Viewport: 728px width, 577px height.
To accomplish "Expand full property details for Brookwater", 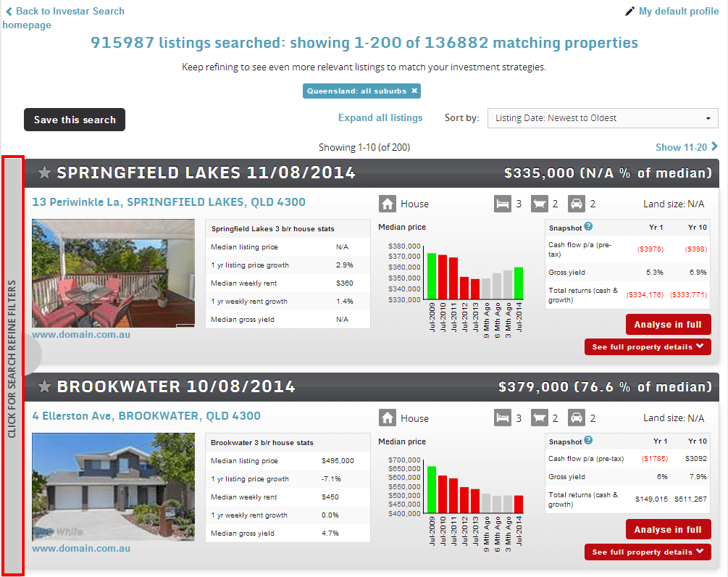I will [647, 552].
